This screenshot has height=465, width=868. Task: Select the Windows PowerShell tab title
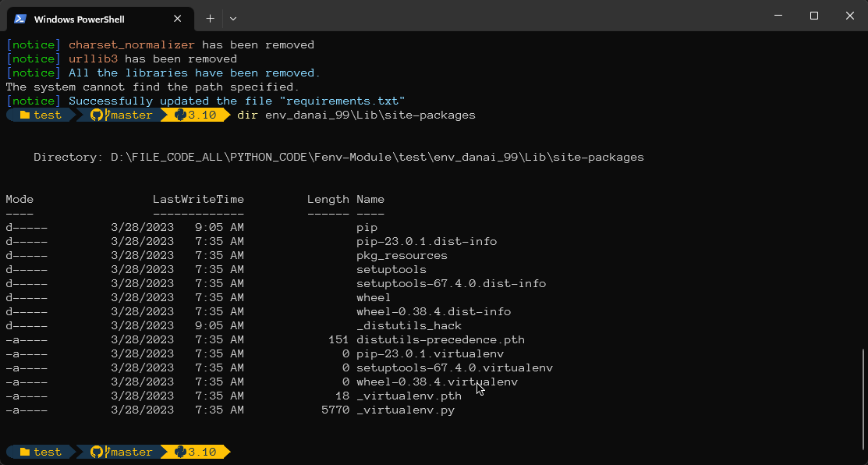coord(79,19)
